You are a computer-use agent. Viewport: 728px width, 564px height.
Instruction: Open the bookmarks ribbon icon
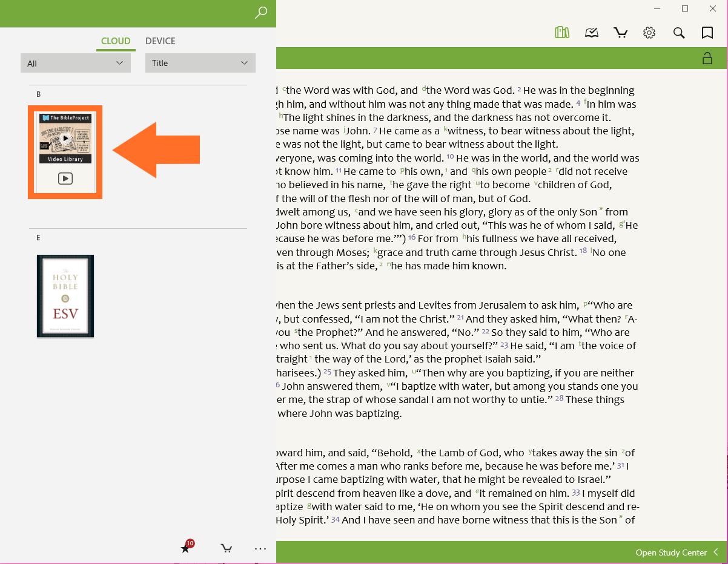707,33
